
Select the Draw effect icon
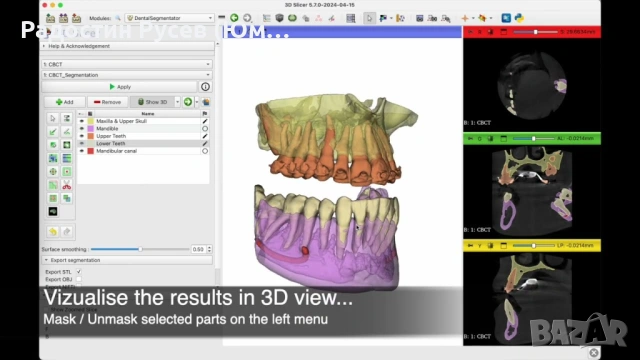tap(67, 131)
